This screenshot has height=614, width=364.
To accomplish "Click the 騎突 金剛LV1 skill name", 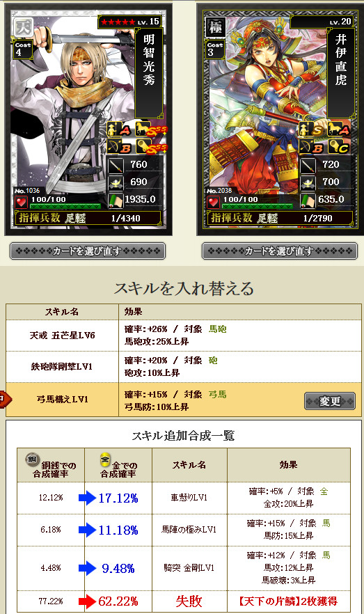I will [x=189, y=568].
